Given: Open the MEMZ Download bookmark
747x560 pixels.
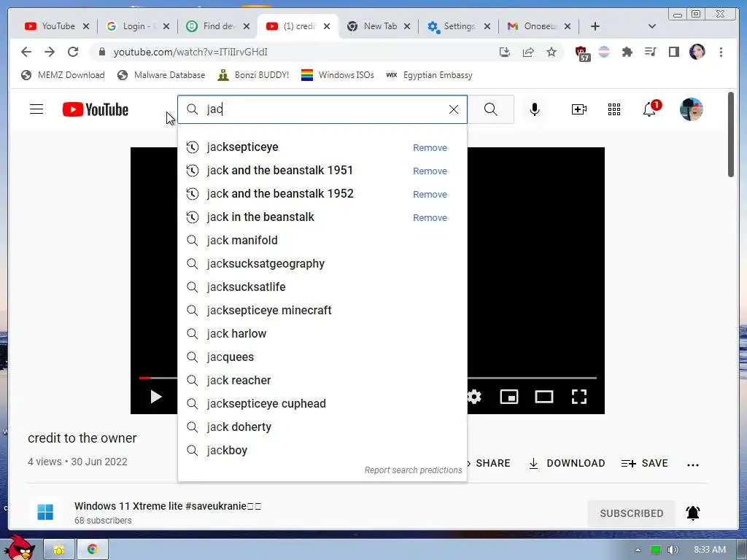Looking at the screenshot, I should (63, 75).
